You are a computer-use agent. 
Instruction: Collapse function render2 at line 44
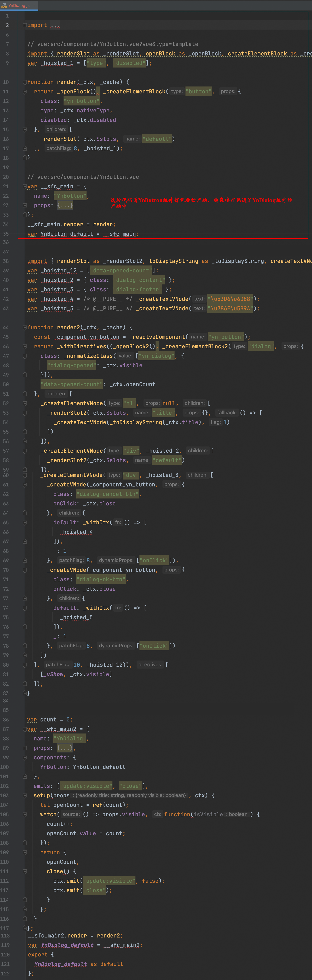pyautogui.click(x=25, y=328)
